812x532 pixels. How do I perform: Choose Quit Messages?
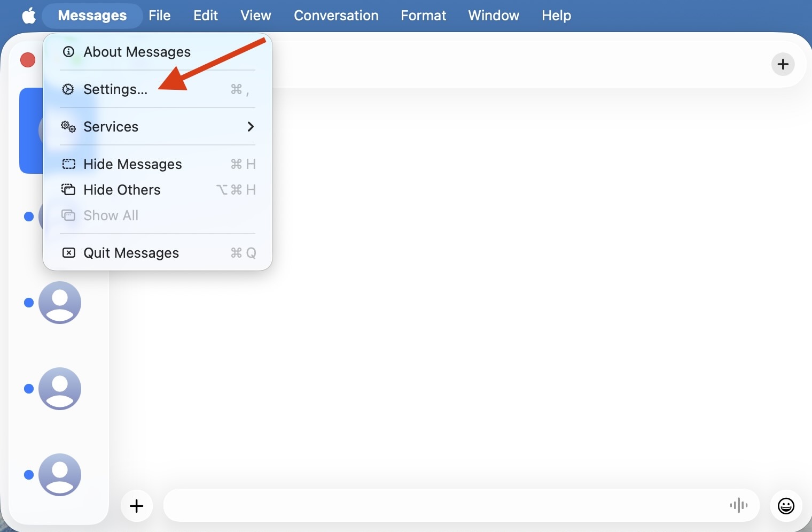pyautogui.click(x=158, y=253)
